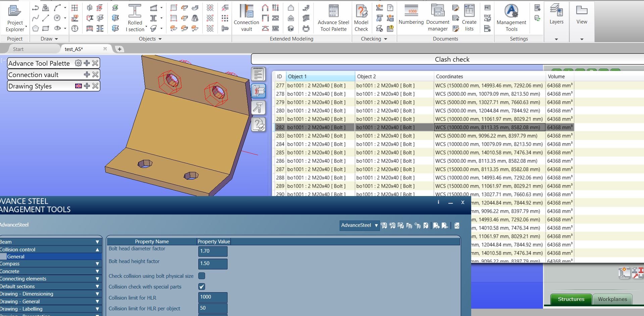Open Management Tools in ribbon
Screen dimensions: 644x316
coord(511,18)
